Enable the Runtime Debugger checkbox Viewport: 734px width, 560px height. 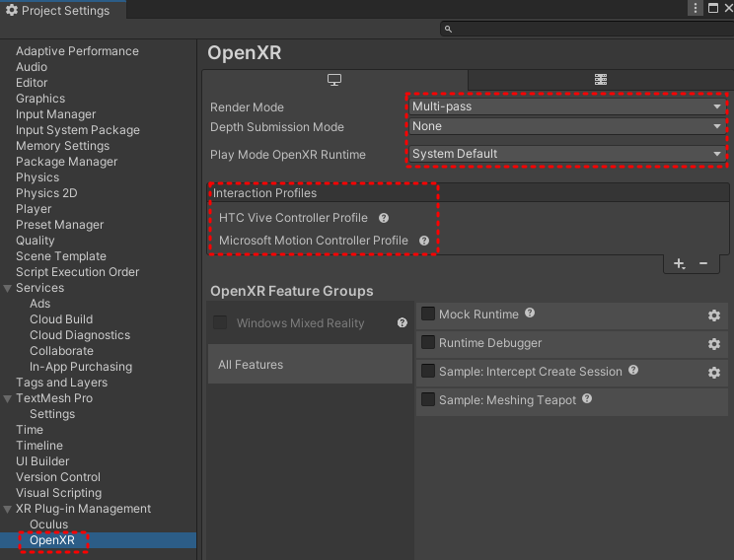428,342
